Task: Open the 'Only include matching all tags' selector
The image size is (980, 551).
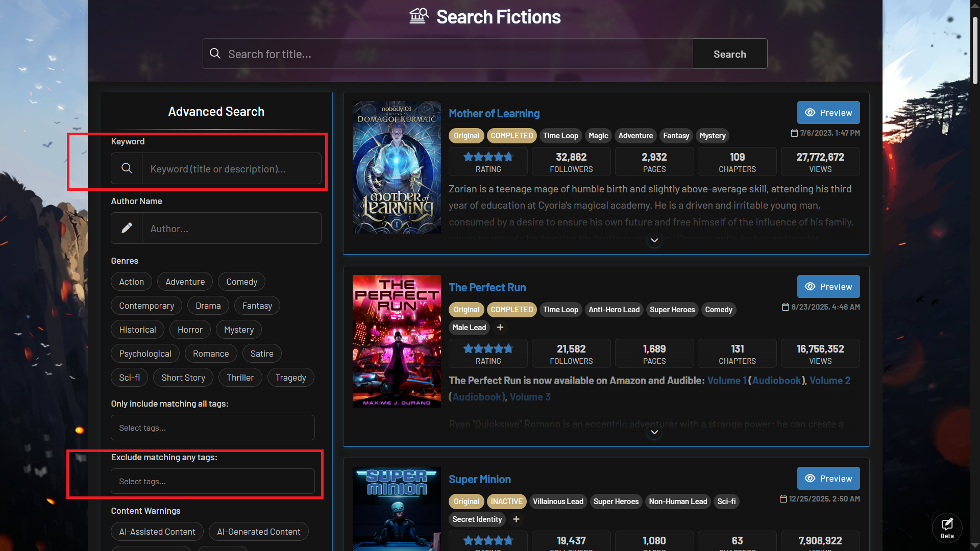Action: (213, 428)
